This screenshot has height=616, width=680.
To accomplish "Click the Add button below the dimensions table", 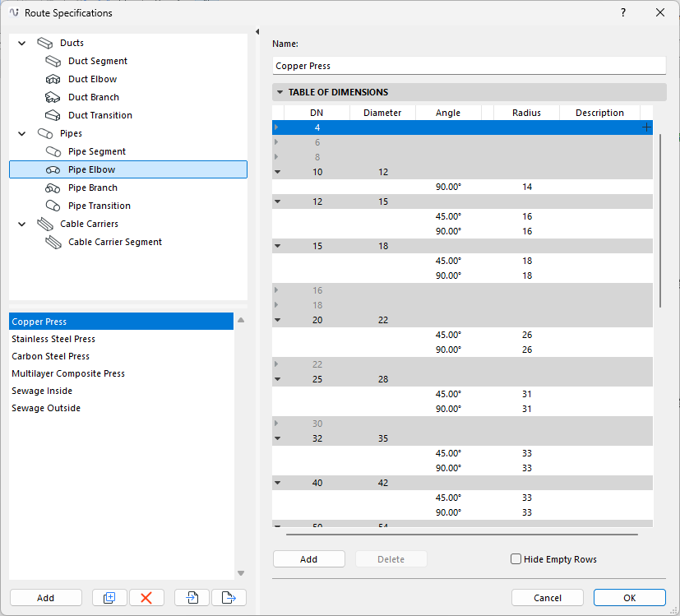I will [308, 559].
